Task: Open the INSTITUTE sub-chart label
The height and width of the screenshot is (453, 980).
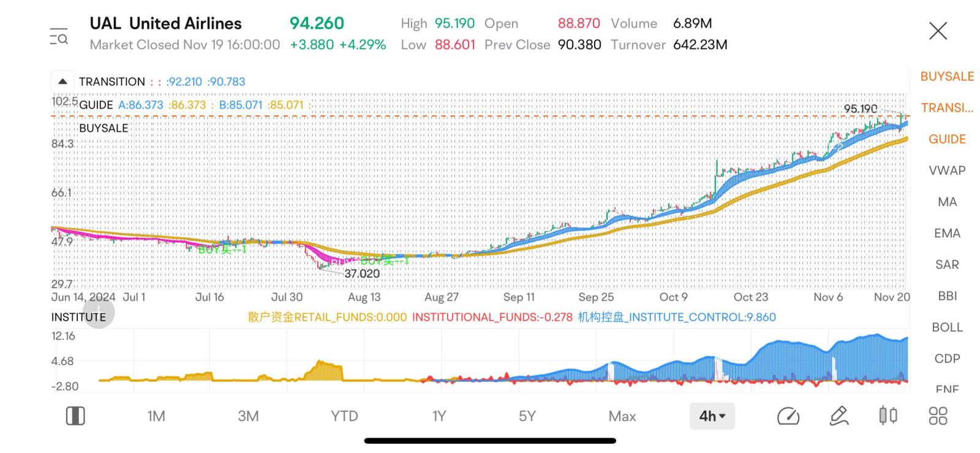Action: (x=78, y=317)
